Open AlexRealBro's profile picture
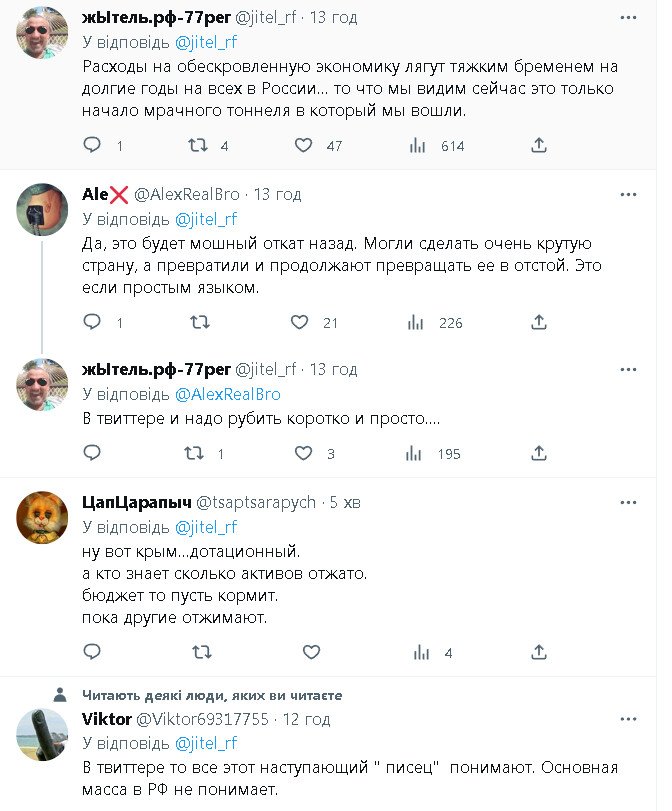 tap(42, 209)
